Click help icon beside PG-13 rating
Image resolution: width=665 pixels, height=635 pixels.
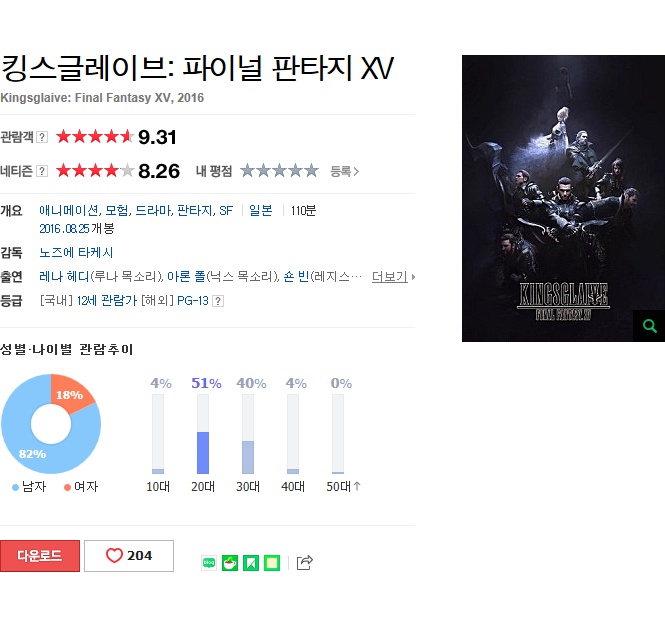(x=218, y=301)
